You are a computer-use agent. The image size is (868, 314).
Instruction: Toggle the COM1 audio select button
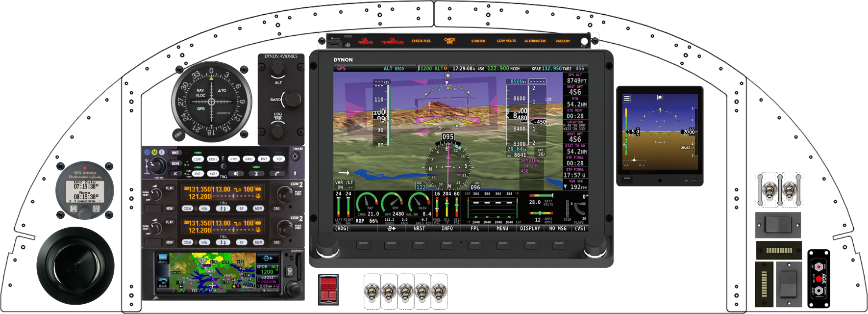click(198, 159)
